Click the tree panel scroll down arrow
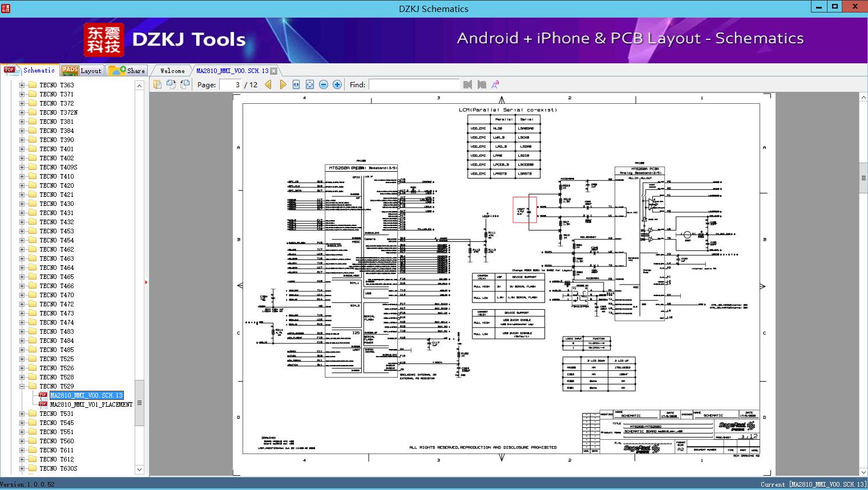 (139, 469)
